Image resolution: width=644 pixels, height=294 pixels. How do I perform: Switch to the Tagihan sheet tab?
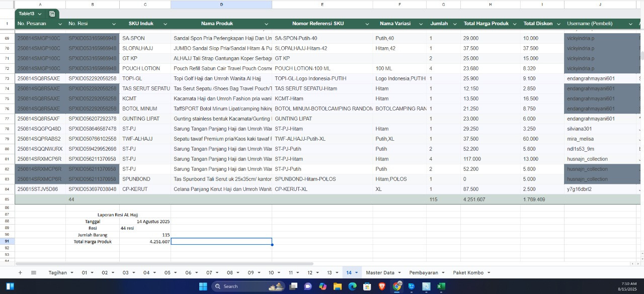click(x=58, y=272)
